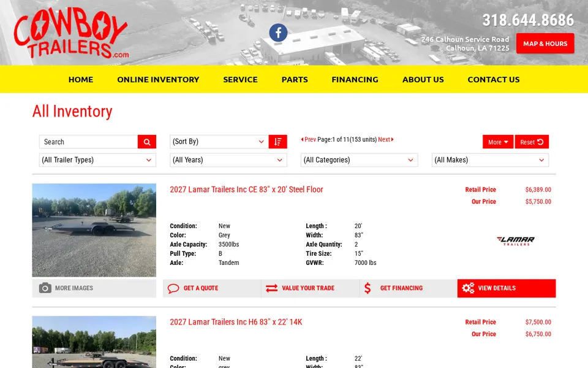Open 2027 Lamar H6 83" x 22' 14K listing
The height and width of the screenshot is (368, 588).
click(236, 322)
